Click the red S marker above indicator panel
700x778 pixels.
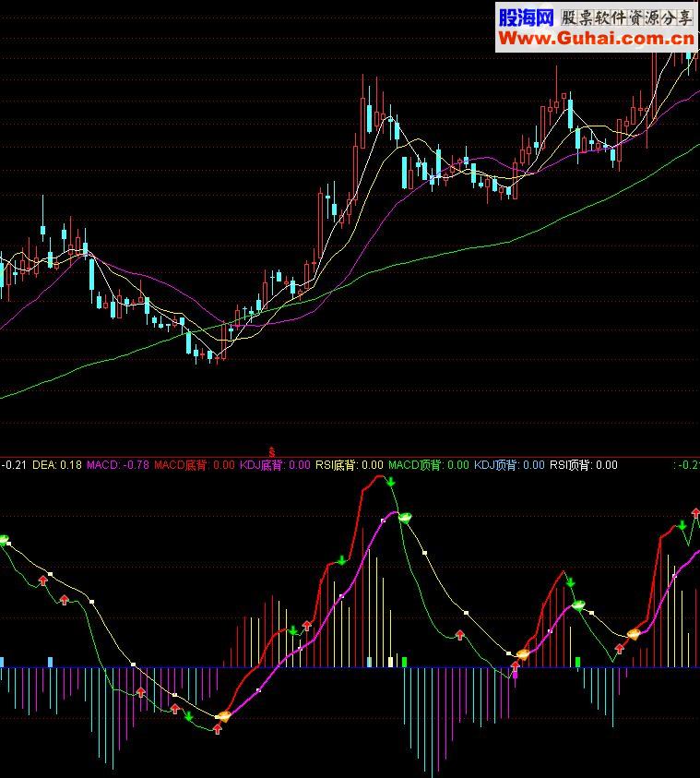point(272,452)
